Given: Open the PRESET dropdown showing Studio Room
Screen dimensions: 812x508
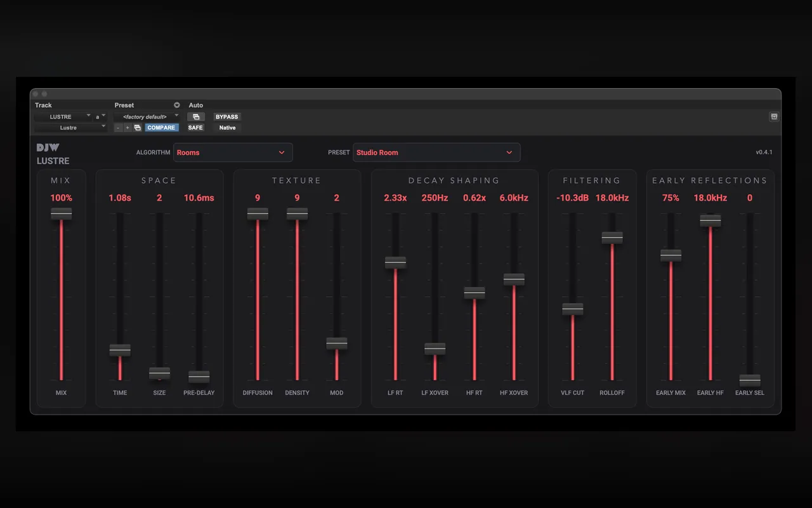Looking at the screenshot, I should pos(436,152).
